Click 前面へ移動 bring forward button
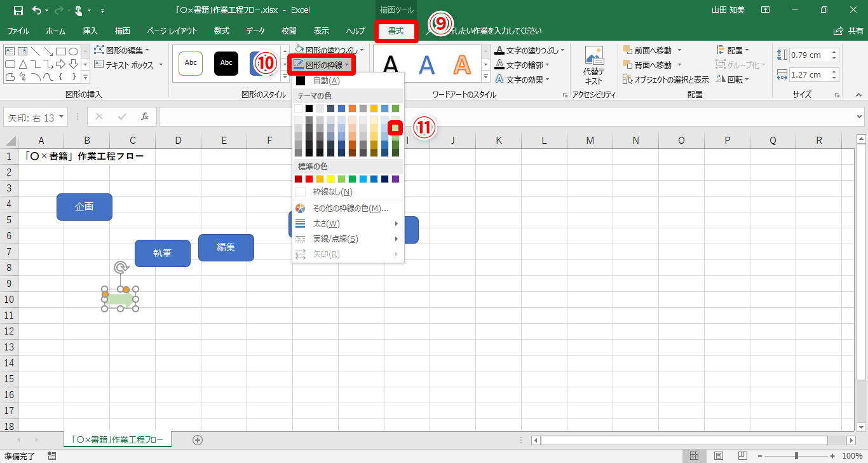The image size is (868, 463). pyautogui.click(x=652, y=50)
